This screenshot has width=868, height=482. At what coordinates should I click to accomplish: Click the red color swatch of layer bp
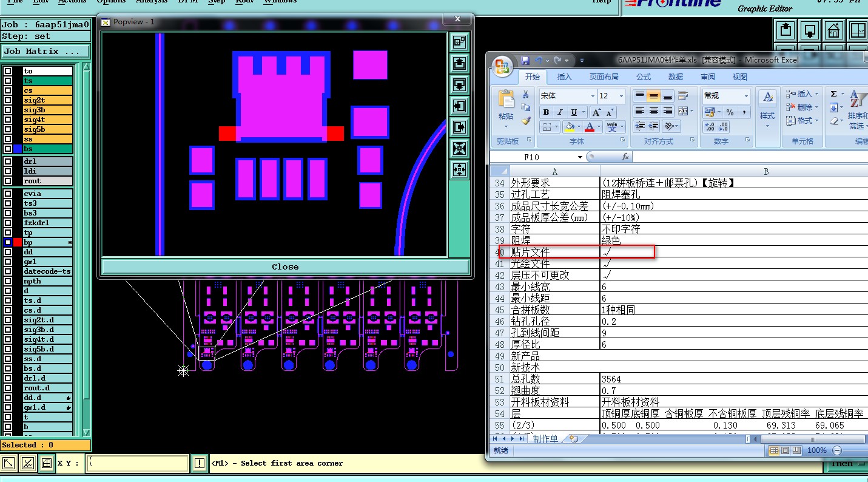point(18,242)
